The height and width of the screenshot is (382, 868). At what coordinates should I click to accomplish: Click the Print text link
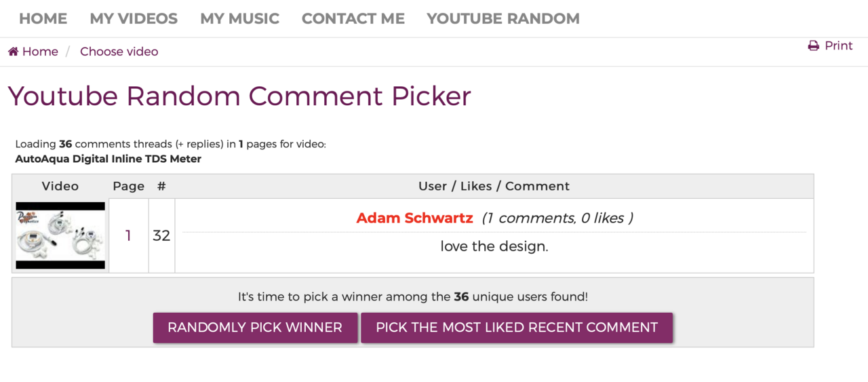pyautogui.click(x=838, y=45)
